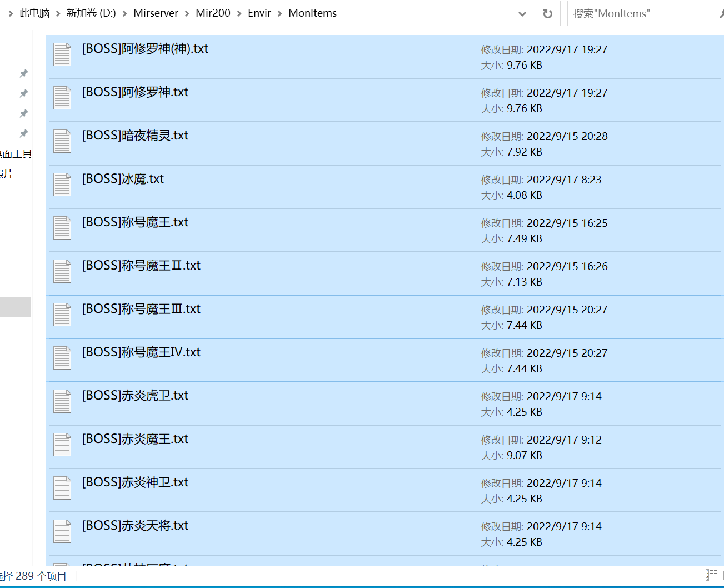Click the file icon of [BOSS]阿修罗神(神).txt
724x588 pixels.
[62, 54]
